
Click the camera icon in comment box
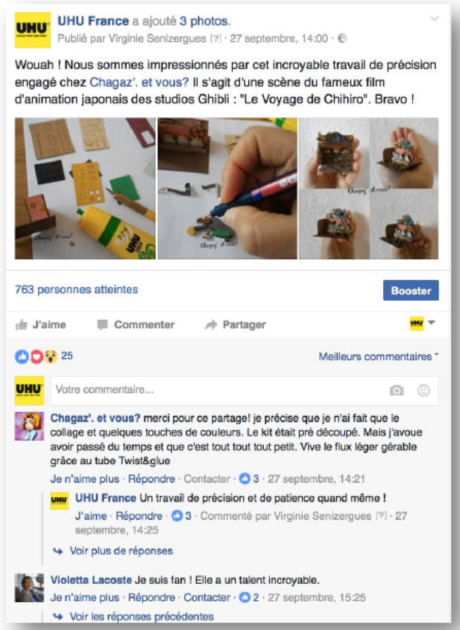click(x=397, y=390)
